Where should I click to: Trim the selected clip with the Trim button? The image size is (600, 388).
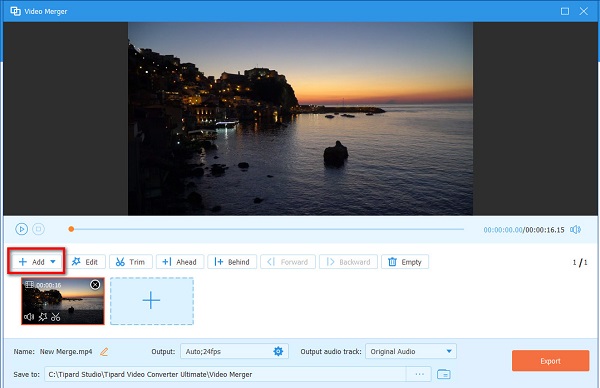130,262
